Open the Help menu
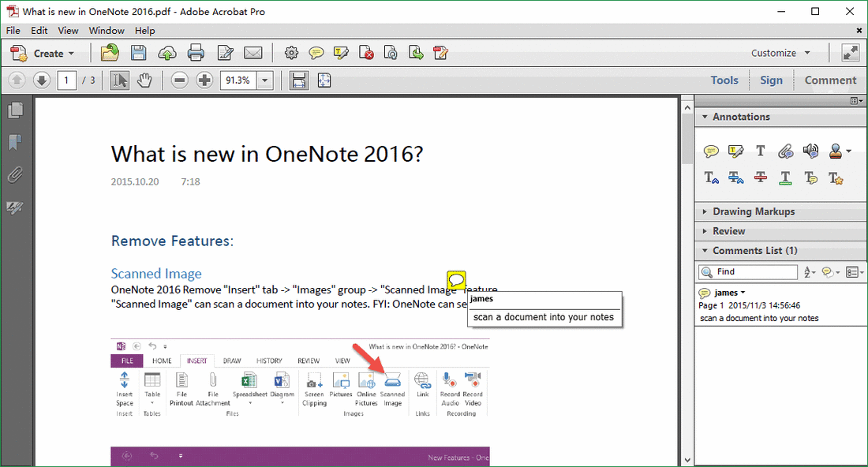The image size is (868, 467). coord(144,31)
